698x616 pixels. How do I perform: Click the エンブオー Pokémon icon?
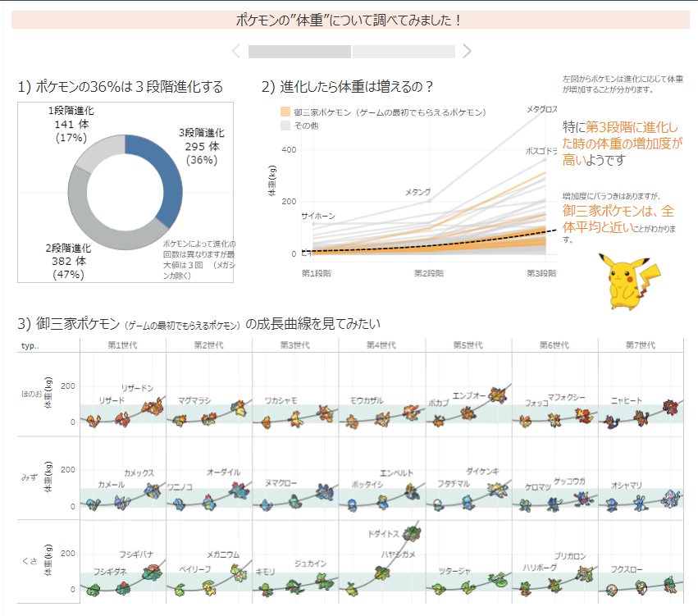pyautogui.click(x=497, y=395)
